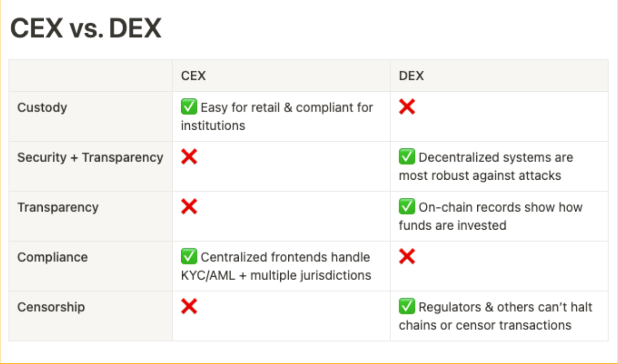Click the Compliance row label

click(52, 257)
